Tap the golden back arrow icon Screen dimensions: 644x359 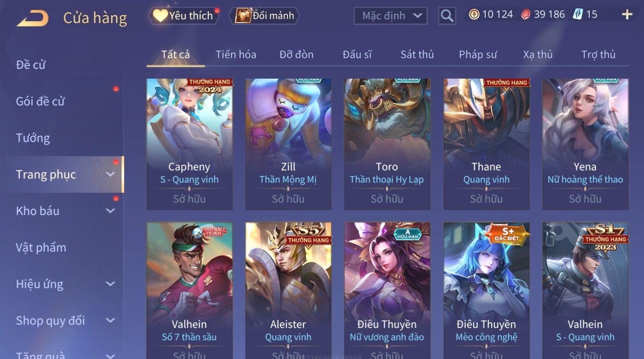pos(33,18)
